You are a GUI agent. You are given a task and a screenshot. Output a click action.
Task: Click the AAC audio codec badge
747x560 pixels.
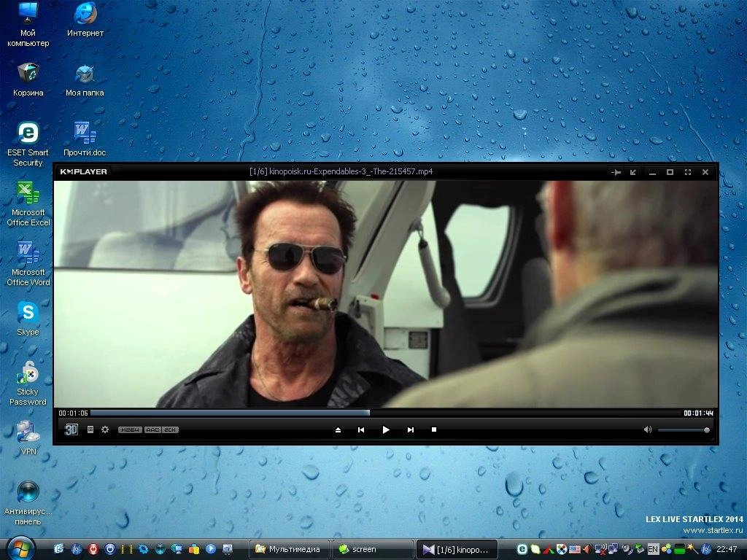coord(152,429)
